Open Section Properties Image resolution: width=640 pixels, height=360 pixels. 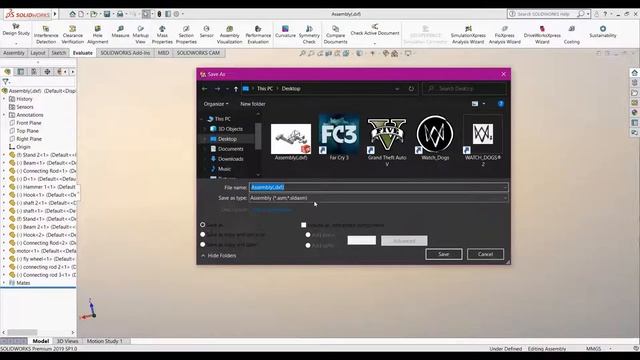coord(186,35)
